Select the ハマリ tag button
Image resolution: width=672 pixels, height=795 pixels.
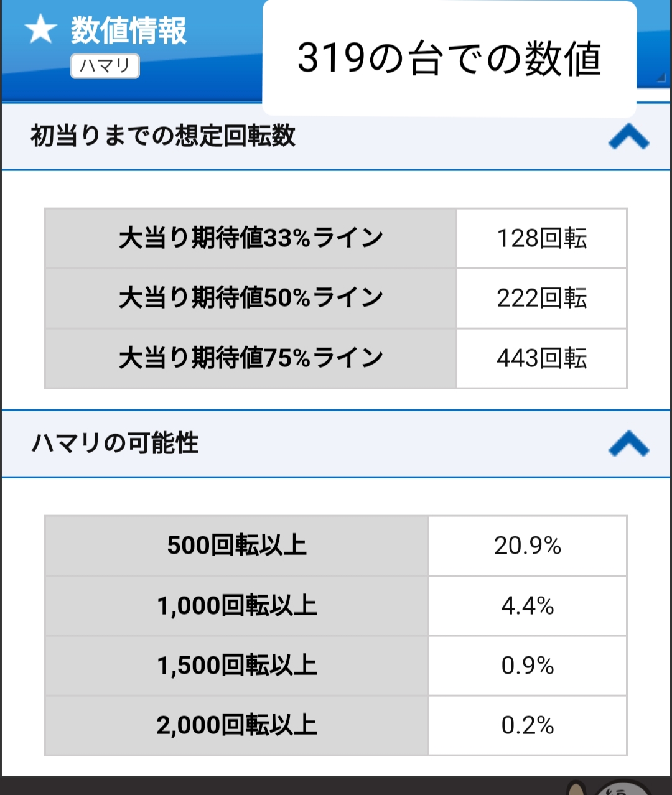105,66
